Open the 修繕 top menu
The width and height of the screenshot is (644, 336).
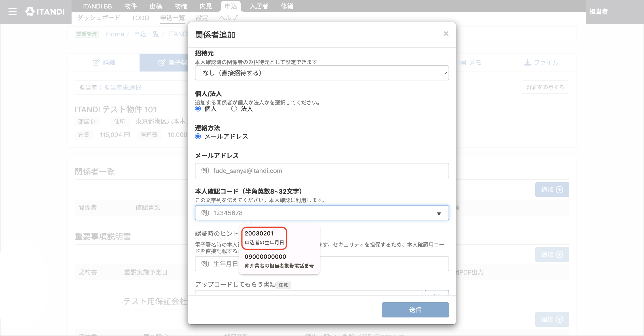[287, 6]
